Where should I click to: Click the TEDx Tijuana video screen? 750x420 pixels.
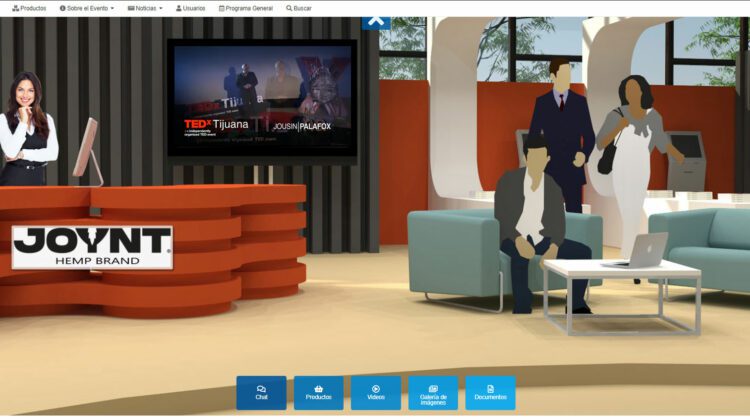[x=261, y=100]
